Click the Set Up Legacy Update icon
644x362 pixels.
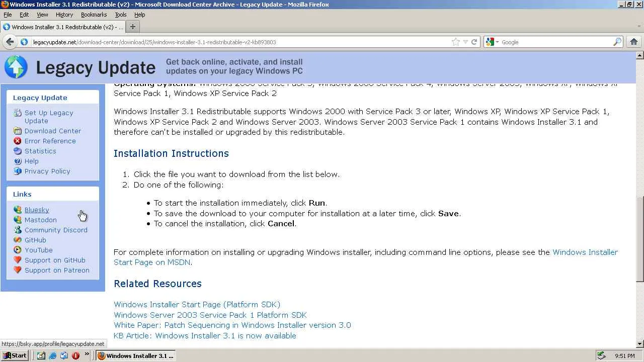click(x=18, y=113)
